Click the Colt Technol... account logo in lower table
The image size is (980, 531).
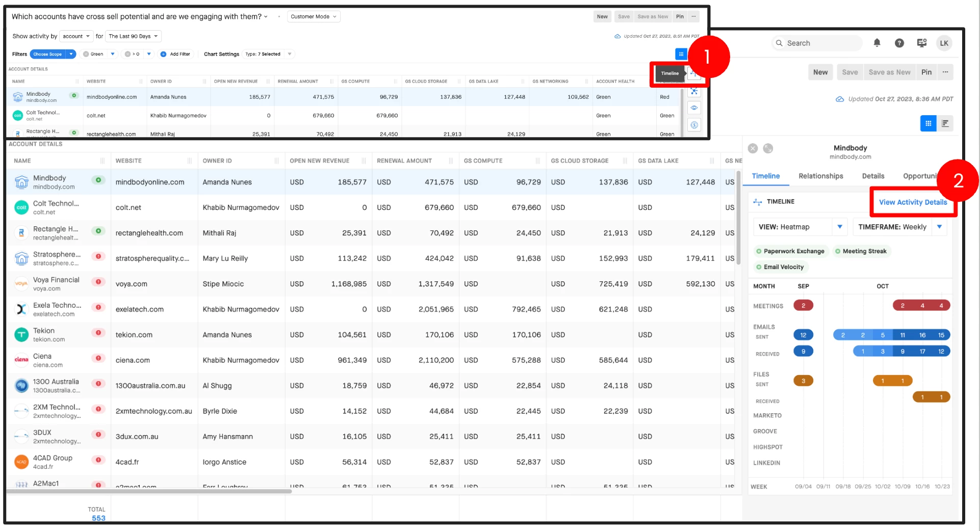(x=21, y=207)
